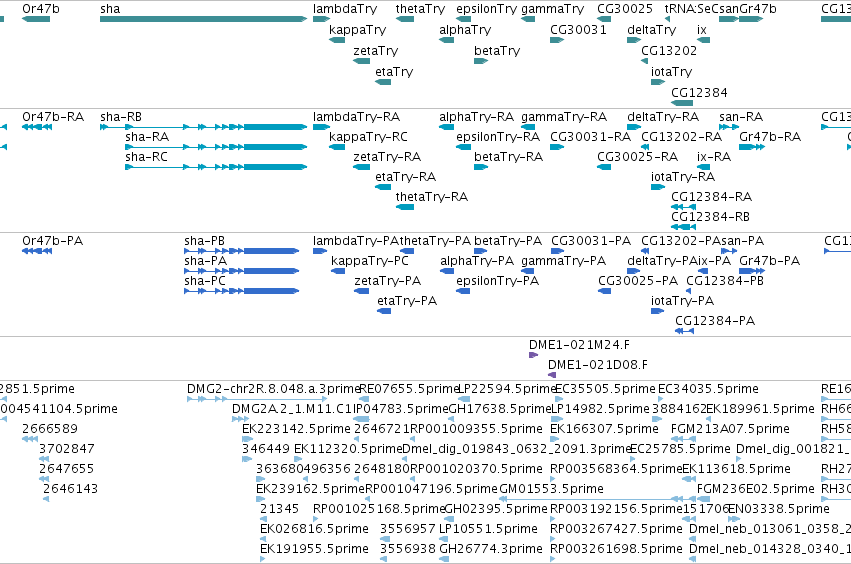Select the DME1-021M24.F feature
The width and height of the screenshot is (851, 564).
tap(534, 355)
